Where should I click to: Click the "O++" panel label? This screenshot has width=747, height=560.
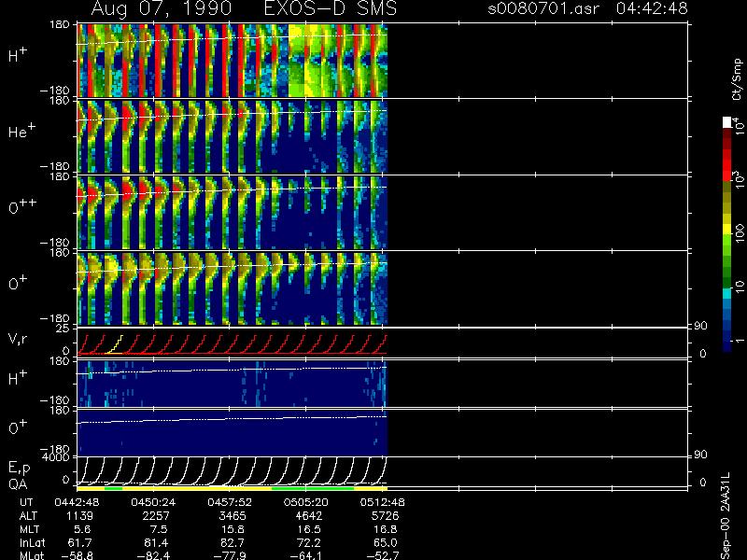pyautogui.click(x=22, y=206)
